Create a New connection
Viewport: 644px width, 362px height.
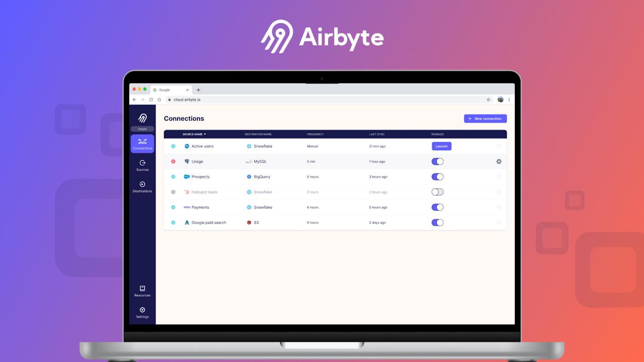click(485, 118)
